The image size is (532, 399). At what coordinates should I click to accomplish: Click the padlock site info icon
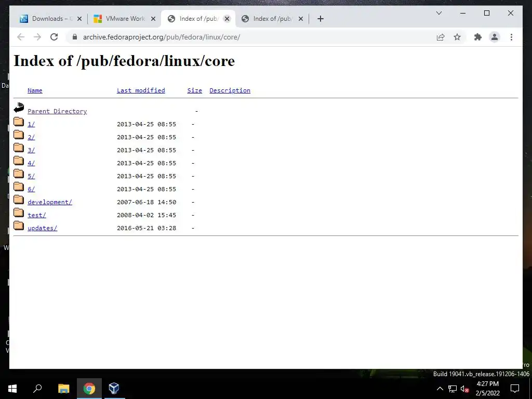coord(75,37)
